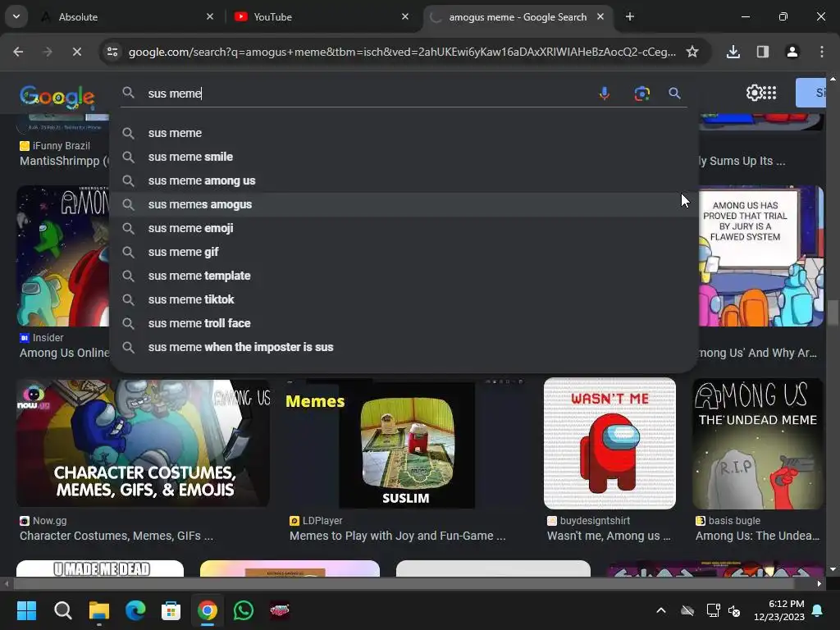Screen dimensions: 840x630
Task: Open the trial by jury meme image
Action: point(760,256)
